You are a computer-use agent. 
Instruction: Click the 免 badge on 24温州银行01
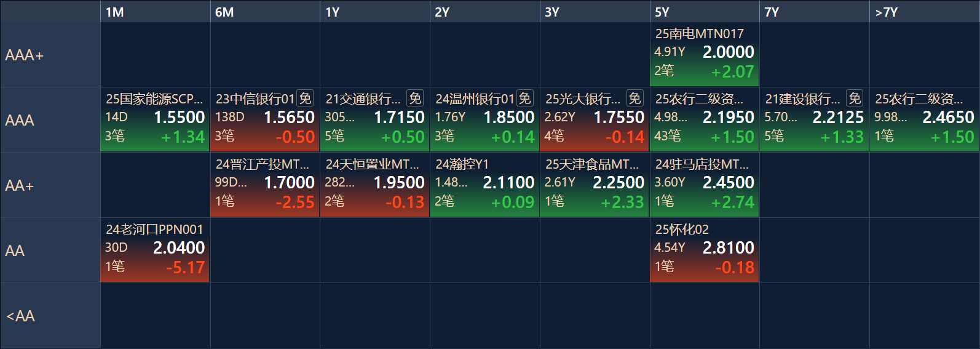coord(524,98)
